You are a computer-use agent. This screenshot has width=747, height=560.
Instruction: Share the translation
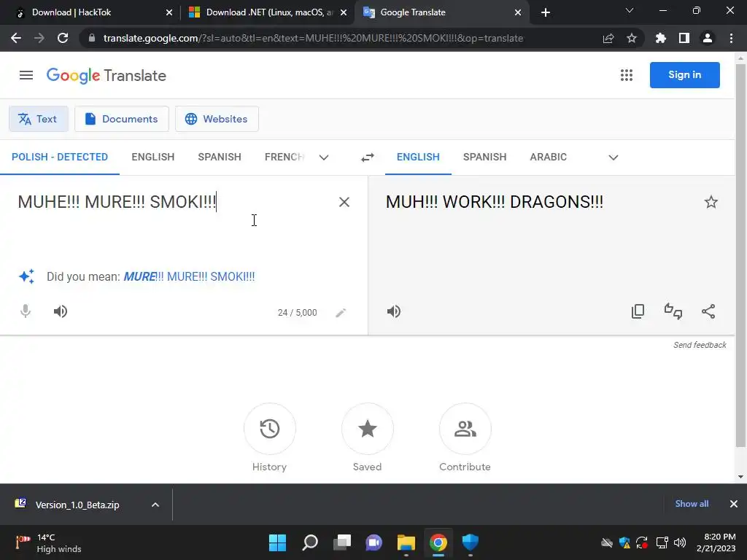click(x=708, y=311)
